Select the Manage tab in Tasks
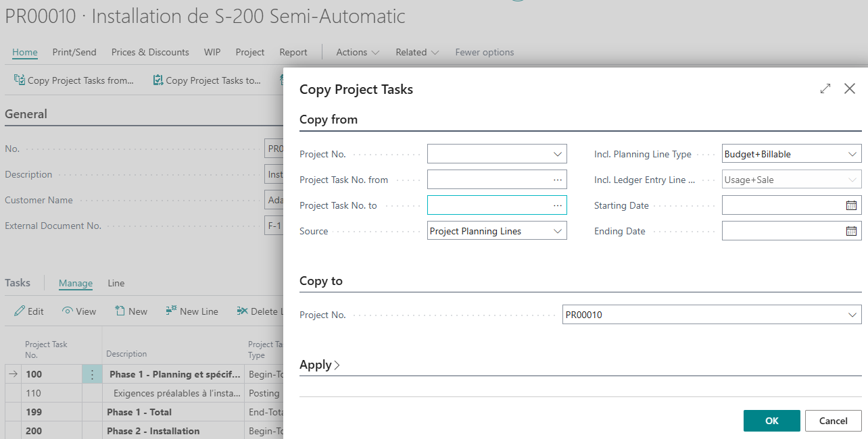The image size is (868, 439). [x=76, y=283]
